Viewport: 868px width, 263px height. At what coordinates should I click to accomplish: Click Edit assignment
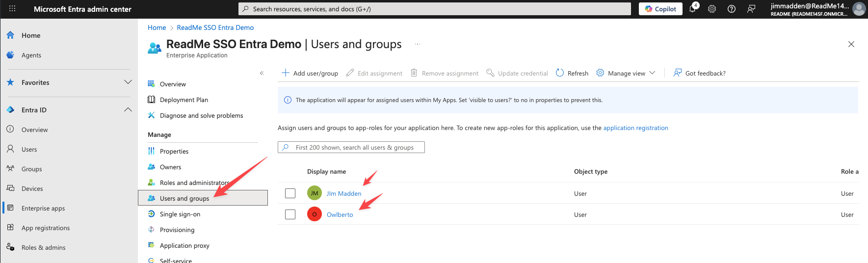coord(374,73)
